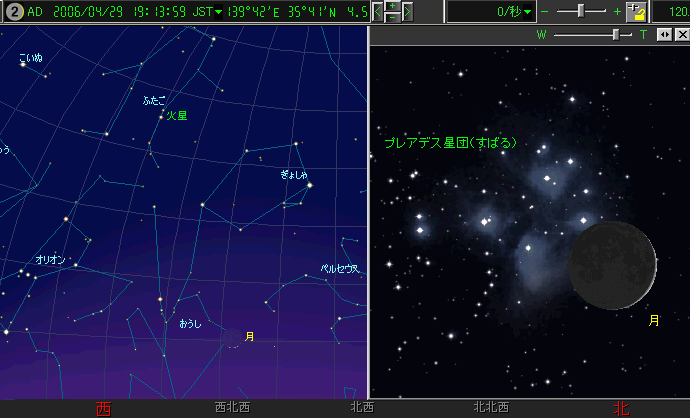This screenshot has height=418, width=690.
Task: Click the green plus increment button
Action: click(x=392, y=6)
